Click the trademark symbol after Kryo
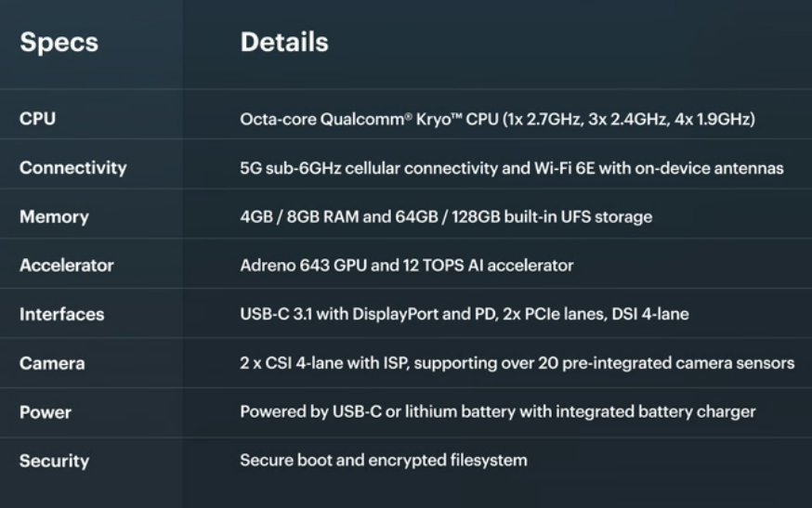The height and width of the screenshot is (508, 812). 456,115
